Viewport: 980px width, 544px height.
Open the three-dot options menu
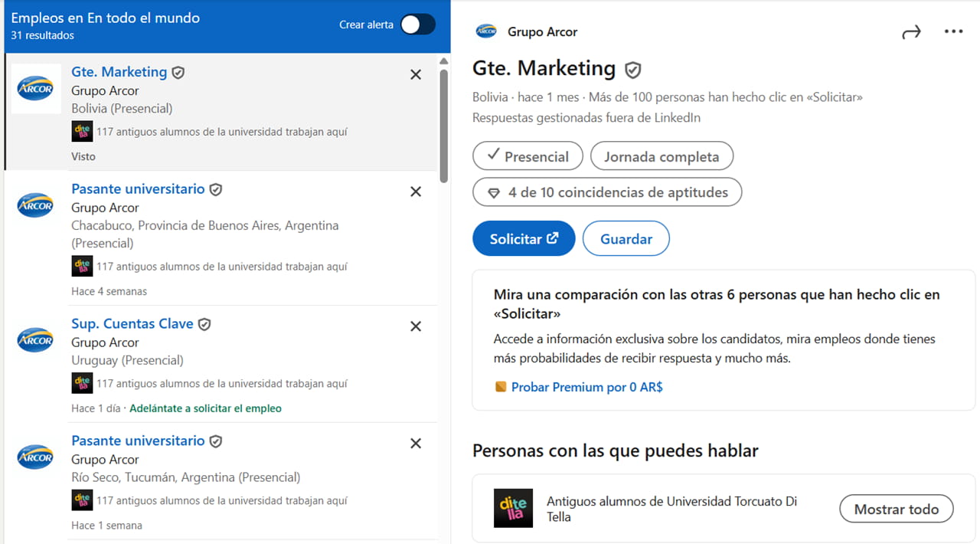(953, 31)
